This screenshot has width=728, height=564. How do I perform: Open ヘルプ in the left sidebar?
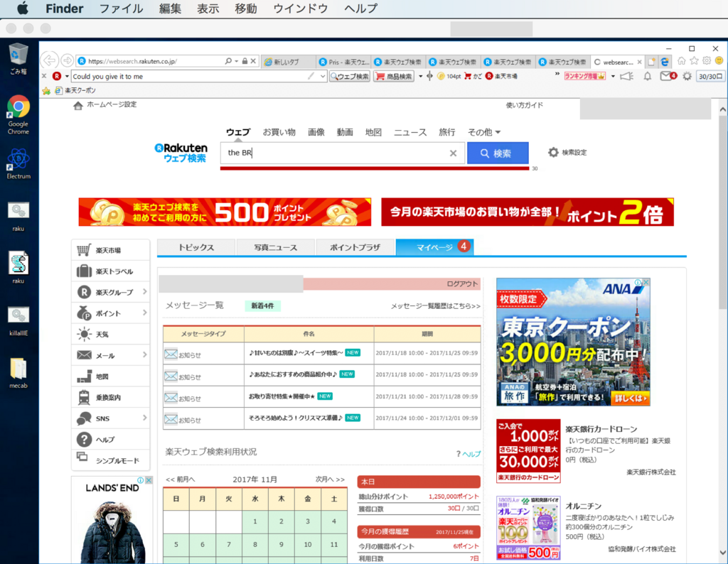[110, 440]
